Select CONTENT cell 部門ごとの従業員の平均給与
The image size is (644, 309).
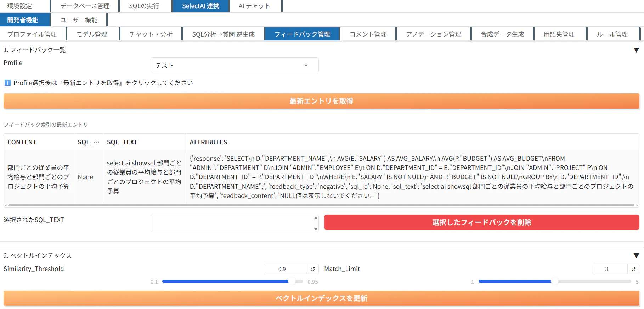[x=39, y=177]
